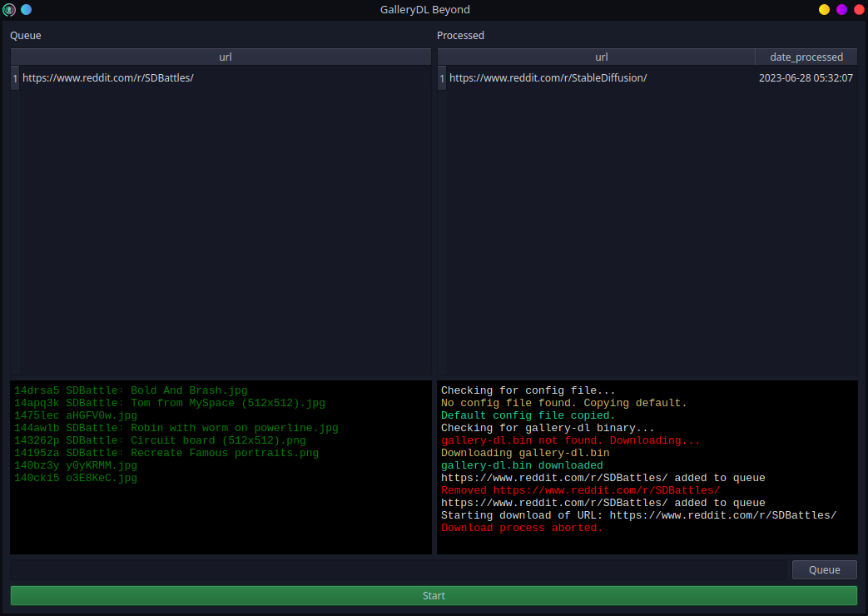Click red 'Removed https://www.reddit.com/r/SDBattles/' line
The image size is (868, 616).
pos(580,490)
